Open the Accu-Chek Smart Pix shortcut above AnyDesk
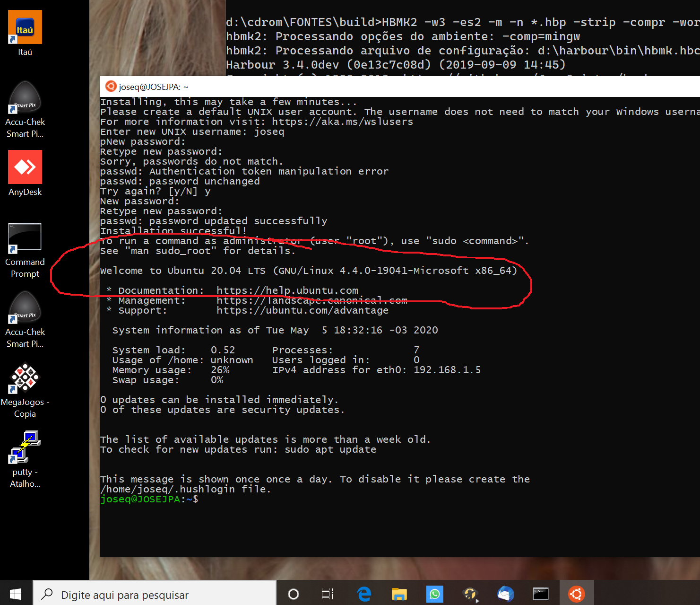The width and height of the screenshot is (700, 605). pos(25,110)
